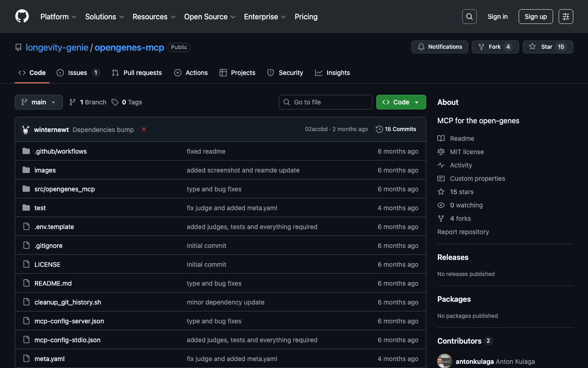588x368 pixels.
Task: Click the Go to file field
Action: point(326,102)
